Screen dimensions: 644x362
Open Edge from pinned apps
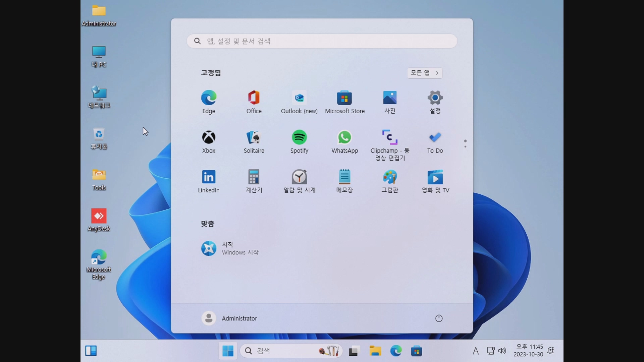tap(209, 102)
